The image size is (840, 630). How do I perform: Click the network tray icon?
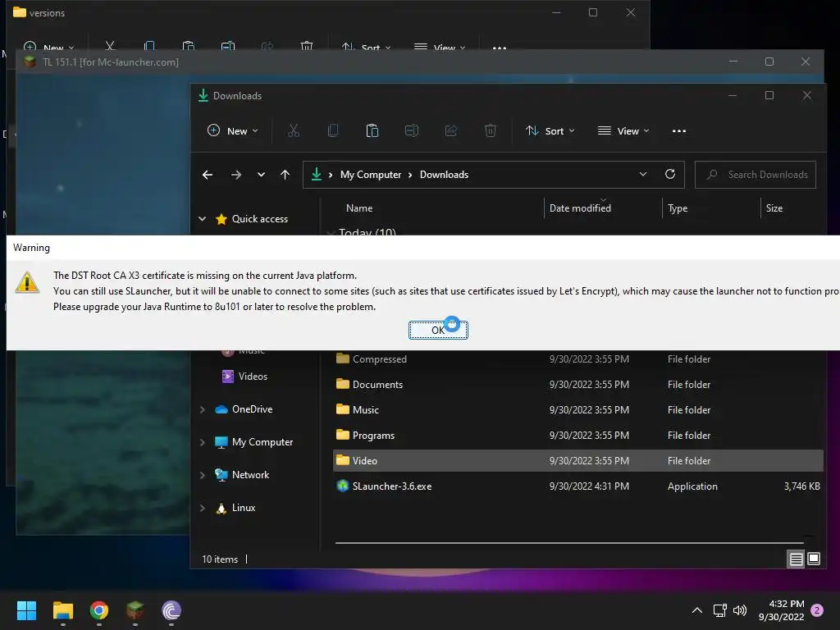coord(719,610)
